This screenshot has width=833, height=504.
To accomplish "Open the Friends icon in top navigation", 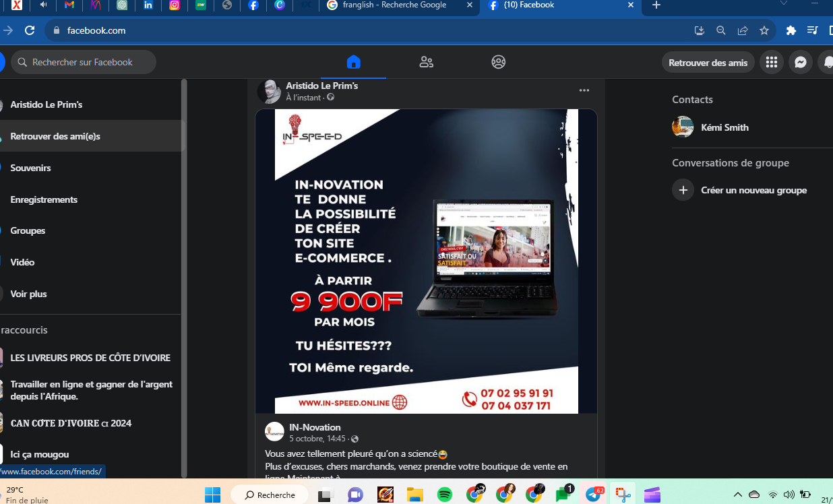I will tap(426, 62).
